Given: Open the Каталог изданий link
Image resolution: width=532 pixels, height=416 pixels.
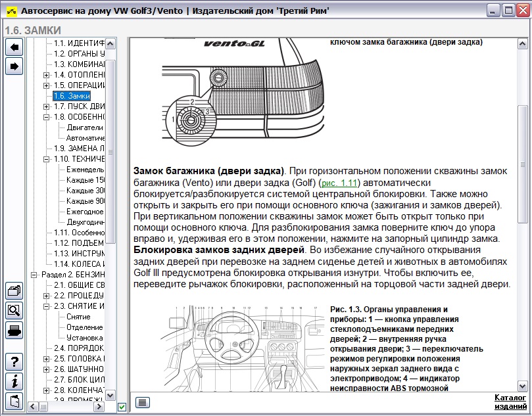Looking at the screenshot, I should pos(510,402).
